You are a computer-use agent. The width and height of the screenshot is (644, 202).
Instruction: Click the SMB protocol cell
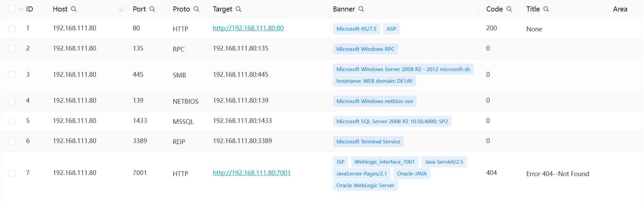tap(179, 75)
